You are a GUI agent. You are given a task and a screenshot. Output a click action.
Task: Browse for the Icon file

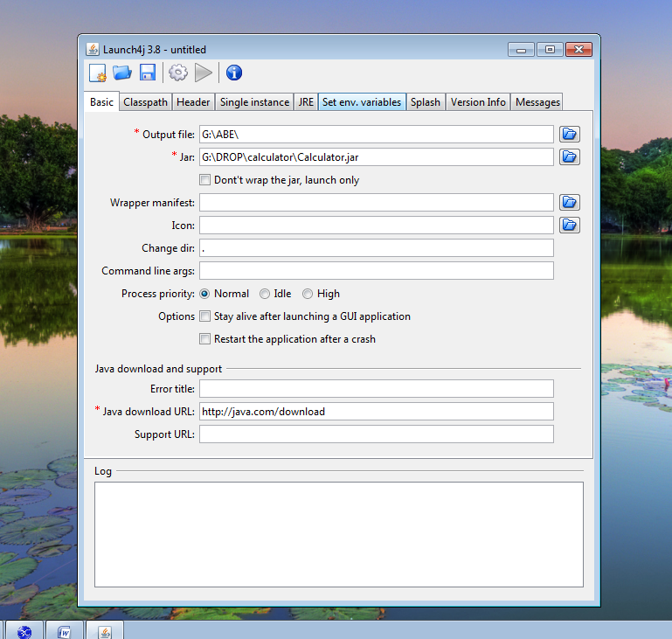570,225
